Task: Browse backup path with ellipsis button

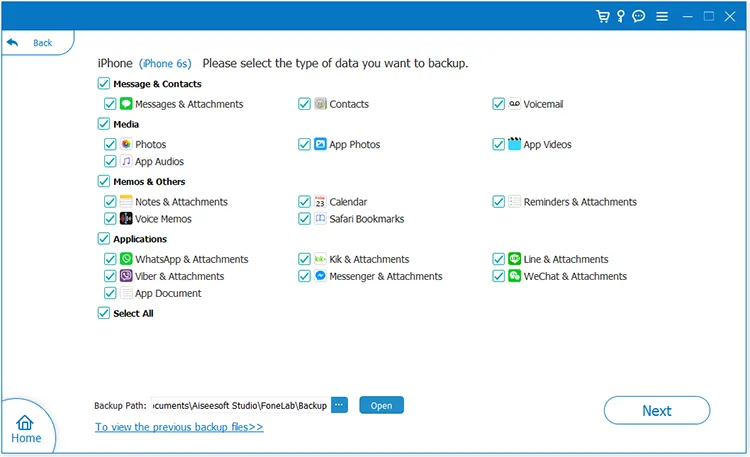Action: click(x=339, y=405)
